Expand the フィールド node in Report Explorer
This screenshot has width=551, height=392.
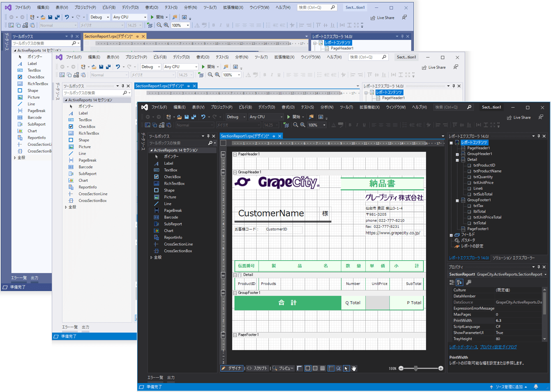(x=451, y=235)
